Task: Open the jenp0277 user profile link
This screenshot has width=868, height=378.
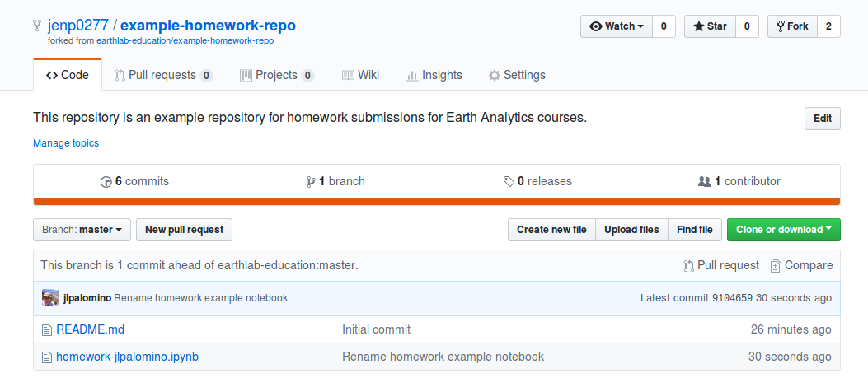Action: (x=78, y=26)
